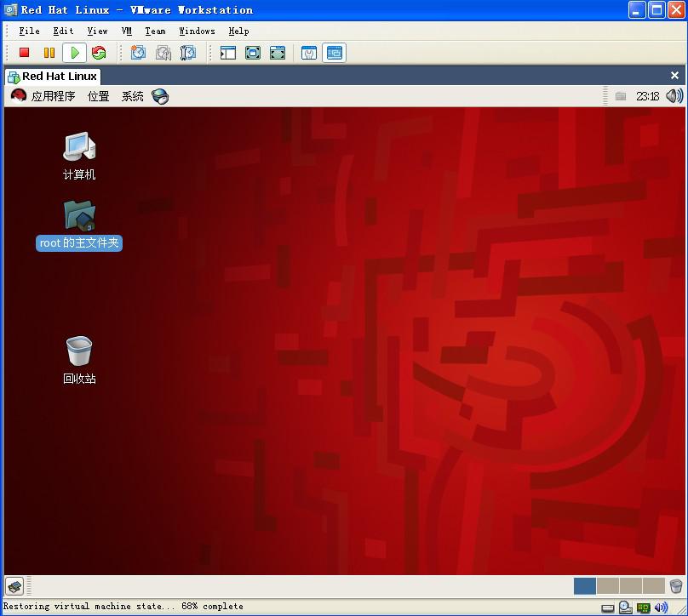Open the 应用程序 applications menu

pos(44,96)
